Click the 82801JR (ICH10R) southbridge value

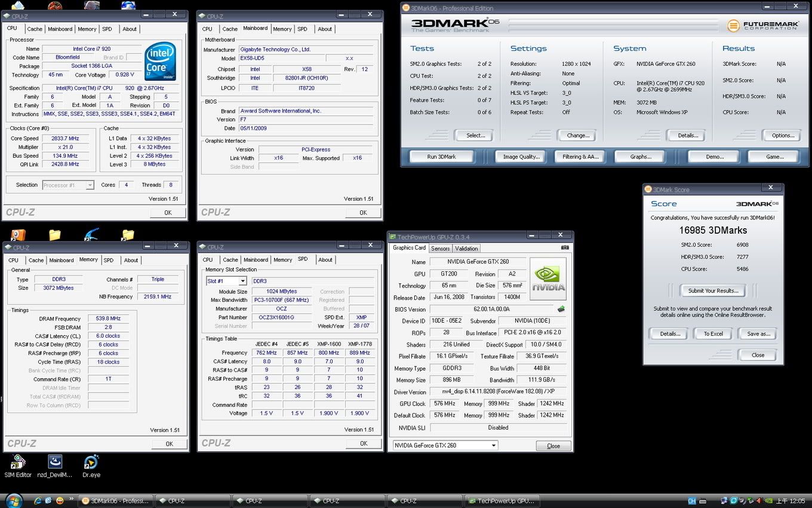tap(306, 78)
